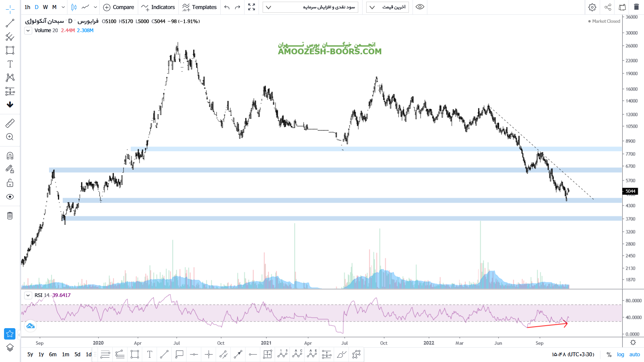This screenshot has height=362, width=644.
Task: Click the trash icon to remove drawings
Action: tap(10, 216)
